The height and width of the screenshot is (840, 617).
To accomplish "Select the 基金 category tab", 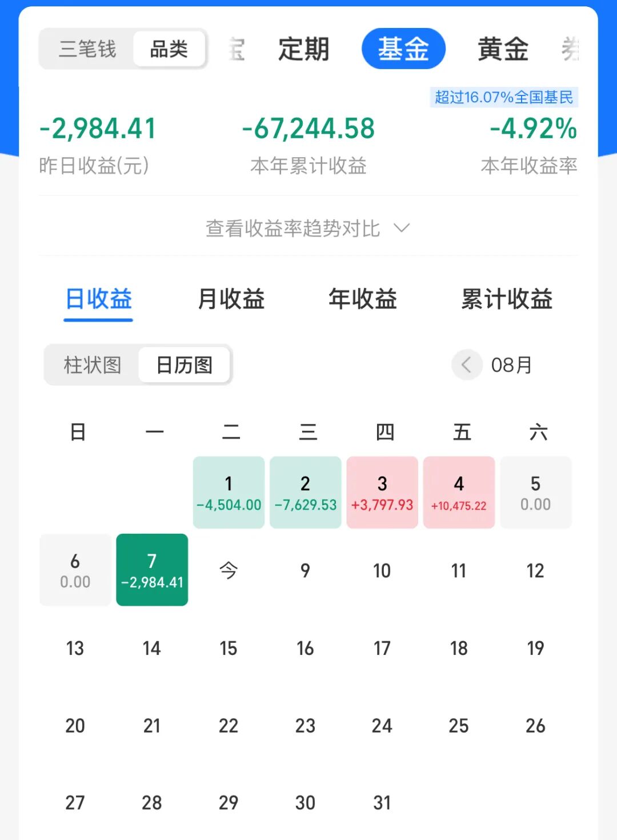I will pyautogui.click(x=403, y=49).
